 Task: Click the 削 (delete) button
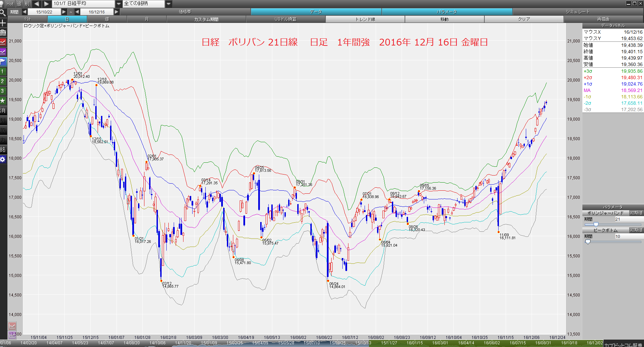click(27, 4)
